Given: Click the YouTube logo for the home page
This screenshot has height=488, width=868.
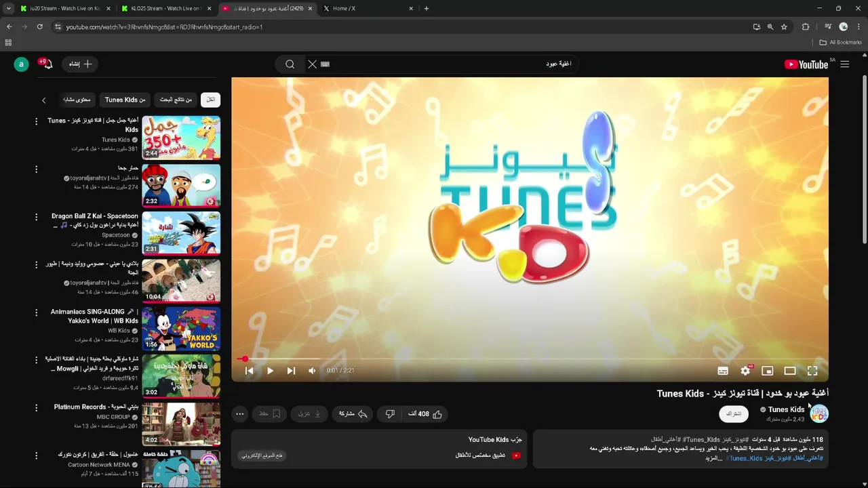Looking at the screenshot, I should point(806,64).
